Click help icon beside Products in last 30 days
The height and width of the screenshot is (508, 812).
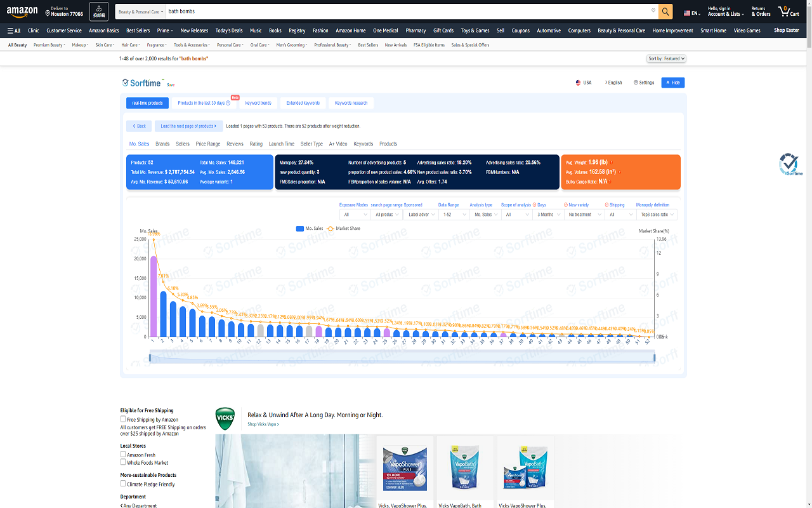[228, 103]
